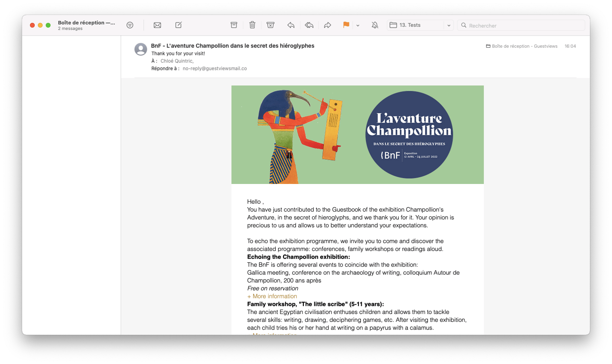This screenshot has width=612, height=364.
Task: Flag message with orange flag
Action: (346, 25)
